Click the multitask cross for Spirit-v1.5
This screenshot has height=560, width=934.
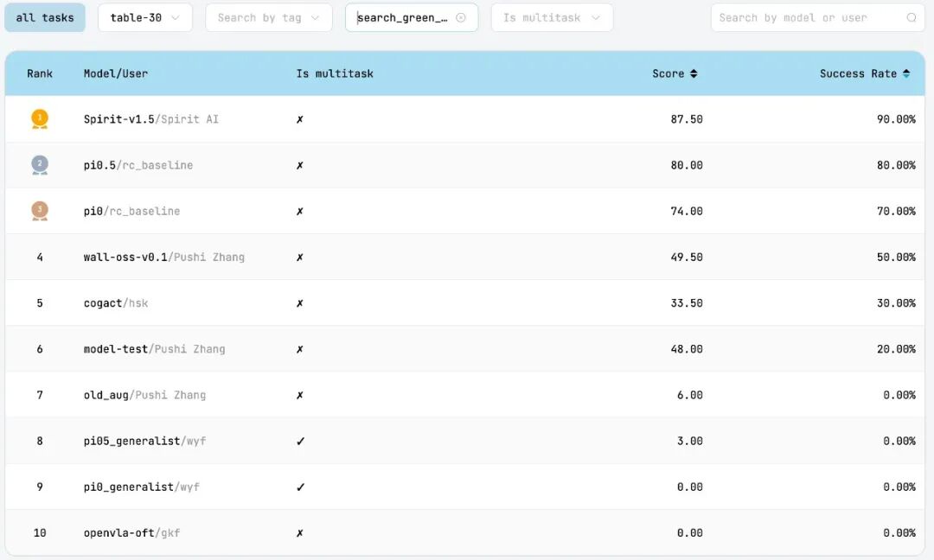coord(300,119)
